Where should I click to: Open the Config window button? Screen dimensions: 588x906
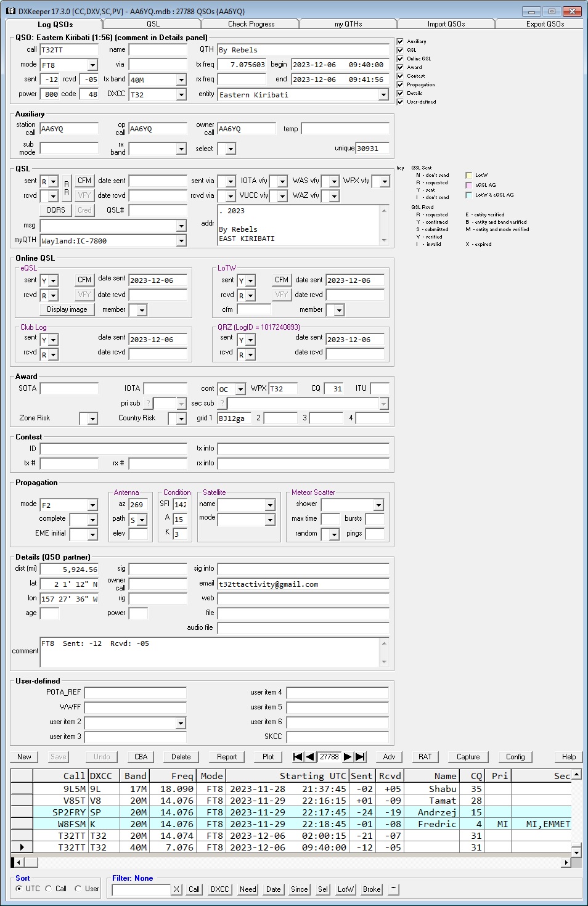515,757
